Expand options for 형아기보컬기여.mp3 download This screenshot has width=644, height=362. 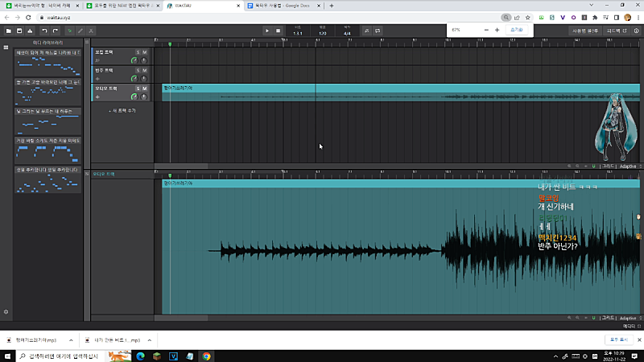pyautogui.click(x=73, y=341)
